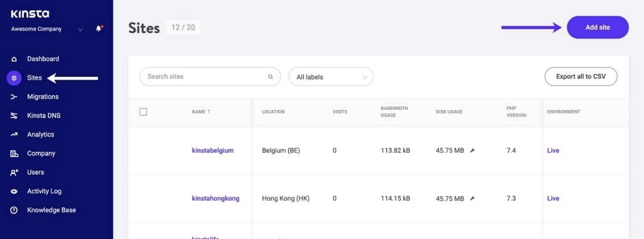Sort by the Name column header
The image size is (644, 239).
tap(201, 112)
